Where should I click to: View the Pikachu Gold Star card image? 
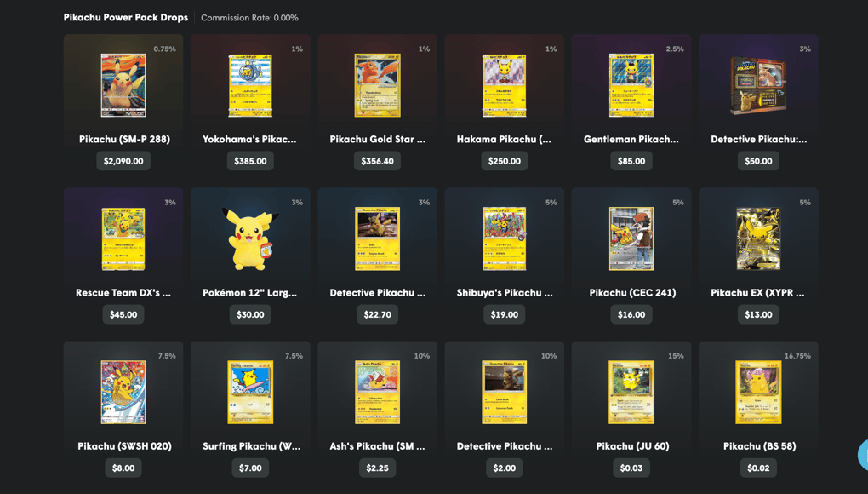point(377,85)
